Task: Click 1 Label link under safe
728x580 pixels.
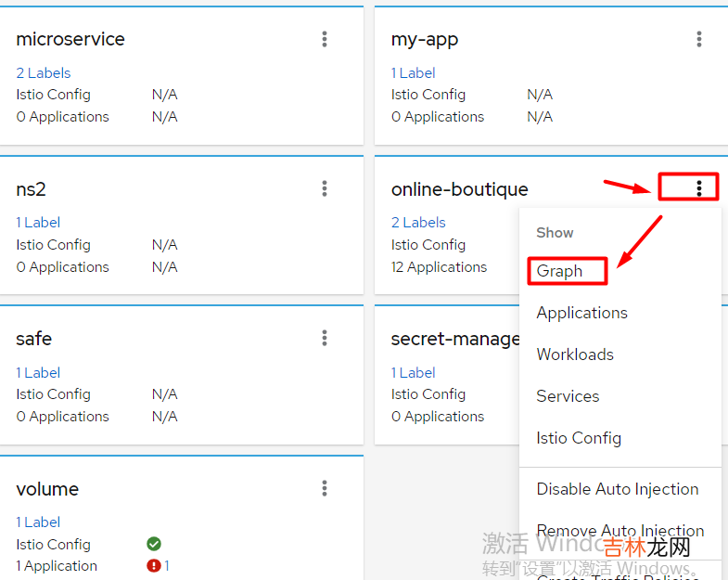Action: click(38, 373)
